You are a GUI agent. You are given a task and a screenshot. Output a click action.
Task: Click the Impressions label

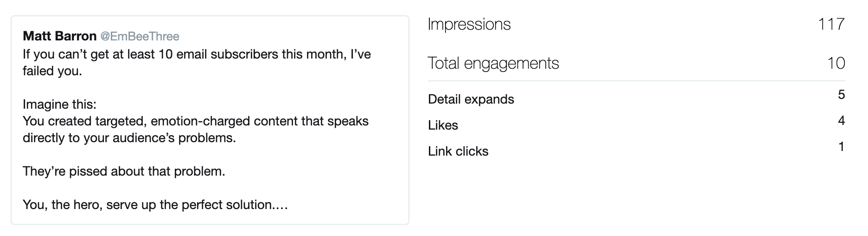tap(469, 24)
